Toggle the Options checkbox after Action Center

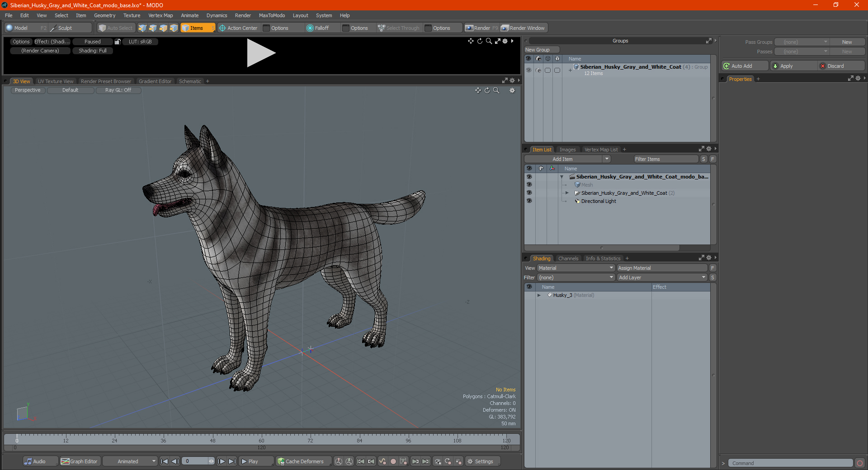tap(267, 28)
